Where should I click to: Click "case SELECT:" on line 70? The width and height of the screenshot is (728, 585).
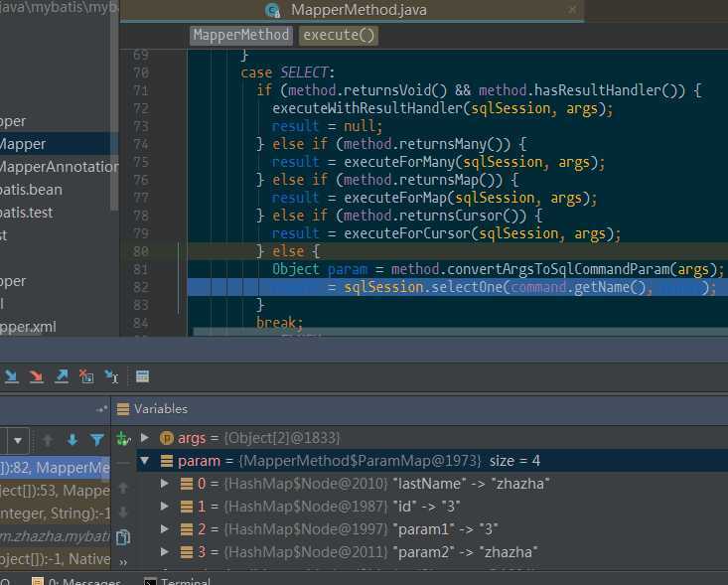287,73
